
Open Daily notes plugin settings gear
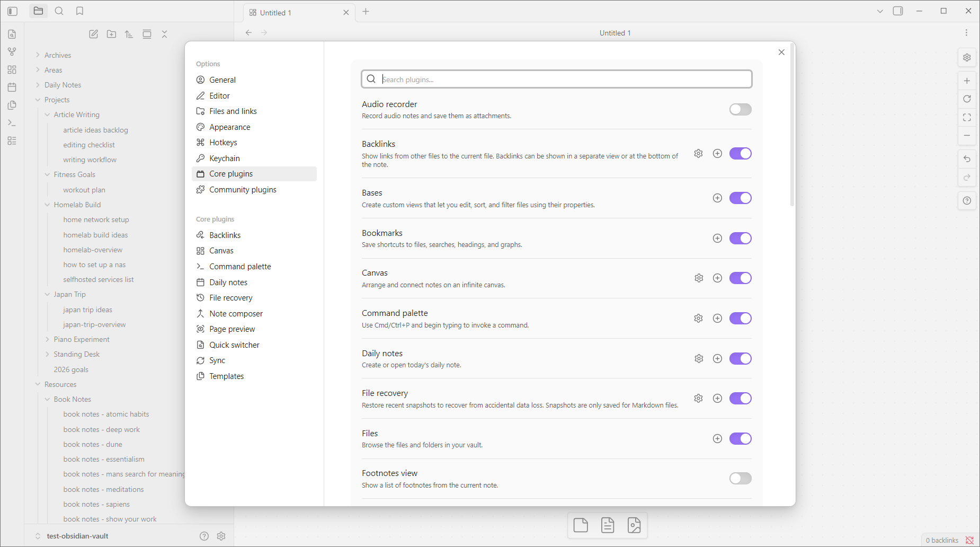pyautogui.click(x=699, y=359)
